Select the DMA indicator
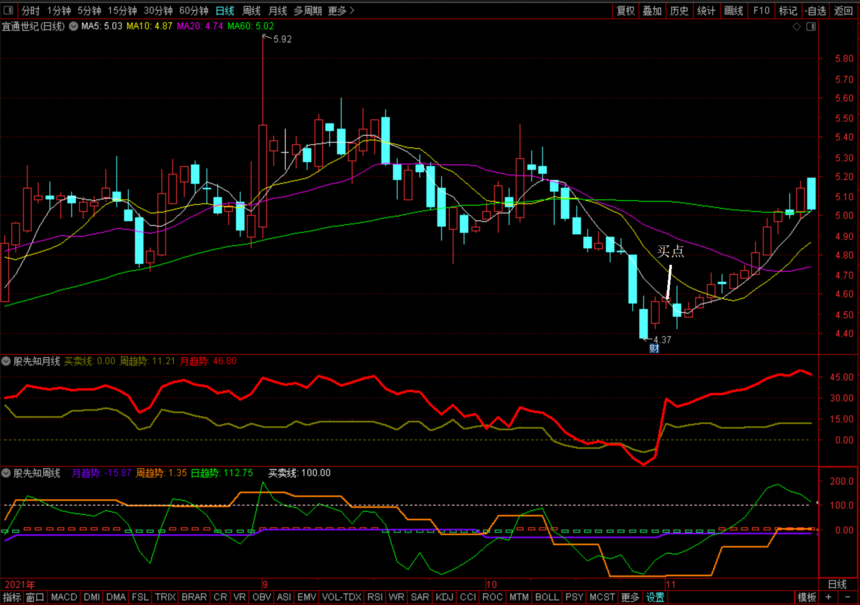Screen dimensions: 860x605 pyautogui.click(x=116, y=597)
